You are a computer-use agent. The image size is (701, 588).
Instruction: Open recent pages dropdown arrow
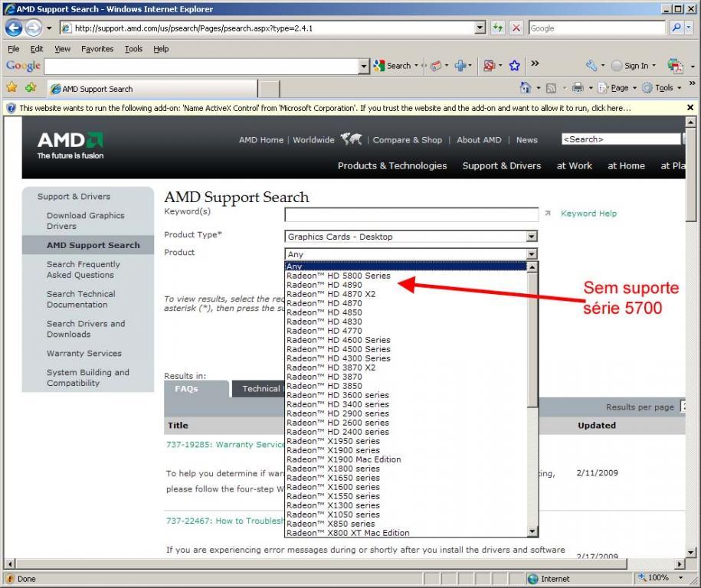tap(49, 28)
